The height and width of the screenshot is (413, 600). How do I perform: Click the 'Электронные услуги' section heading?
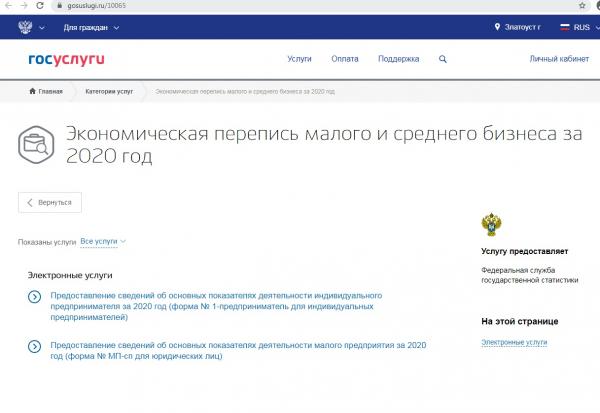(x=70, y=275)
